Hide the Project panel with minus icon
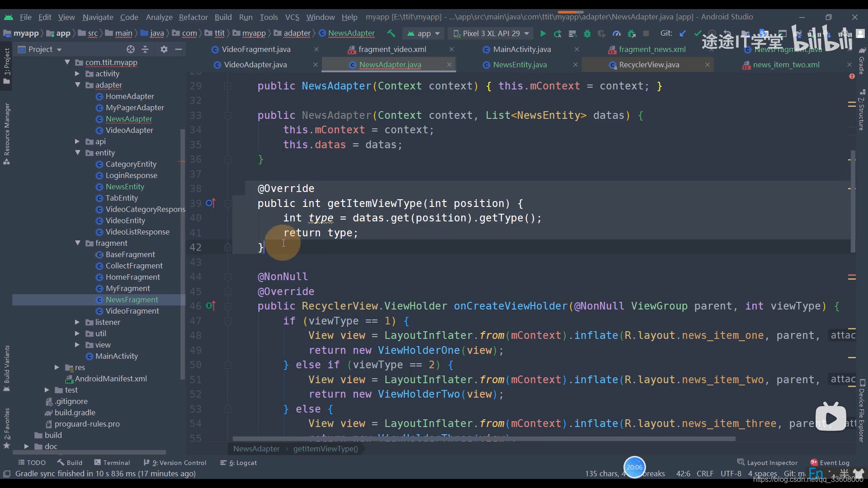Image resolution: width=868 pixels, height=488 pixels. point(179,49)
